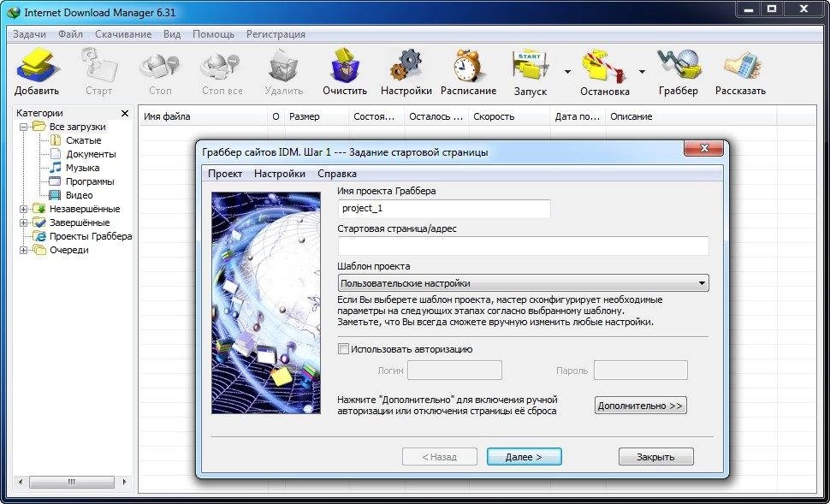Close the Категории panel with X
This screenshot has height=504, width=830.
[x=125, y=113]
